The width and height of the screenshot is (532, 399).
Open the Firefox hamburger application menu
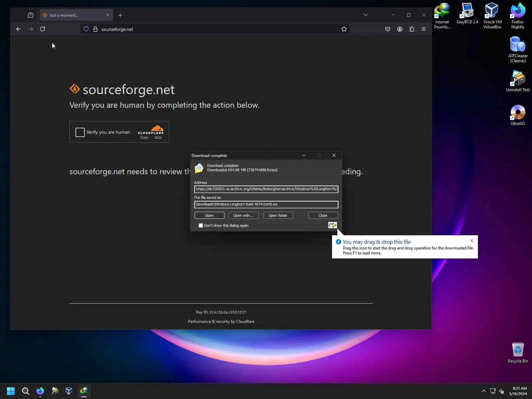coord(424,29)
